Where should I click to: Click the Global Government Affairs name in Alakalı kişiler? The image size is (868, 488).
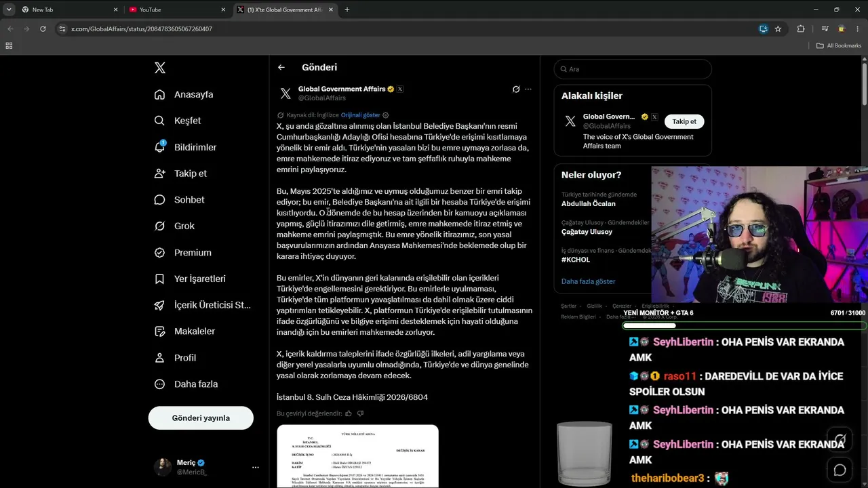[609, 117]
